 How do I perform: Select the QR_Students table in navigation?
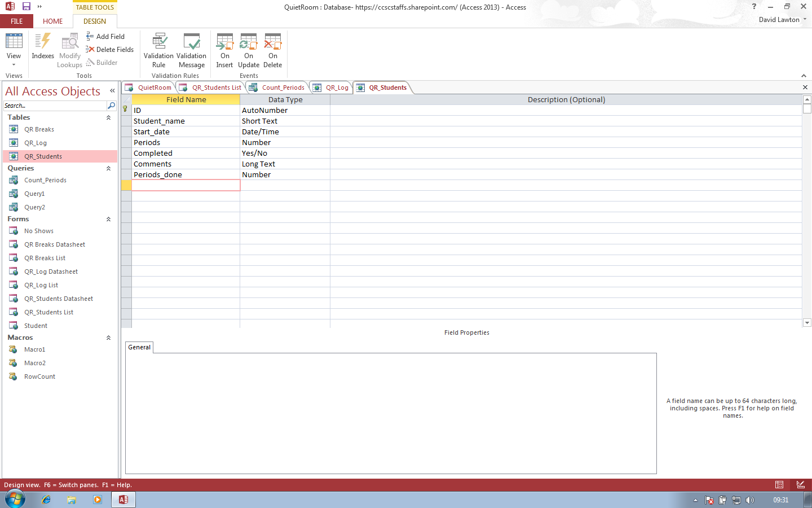(60, 156)
